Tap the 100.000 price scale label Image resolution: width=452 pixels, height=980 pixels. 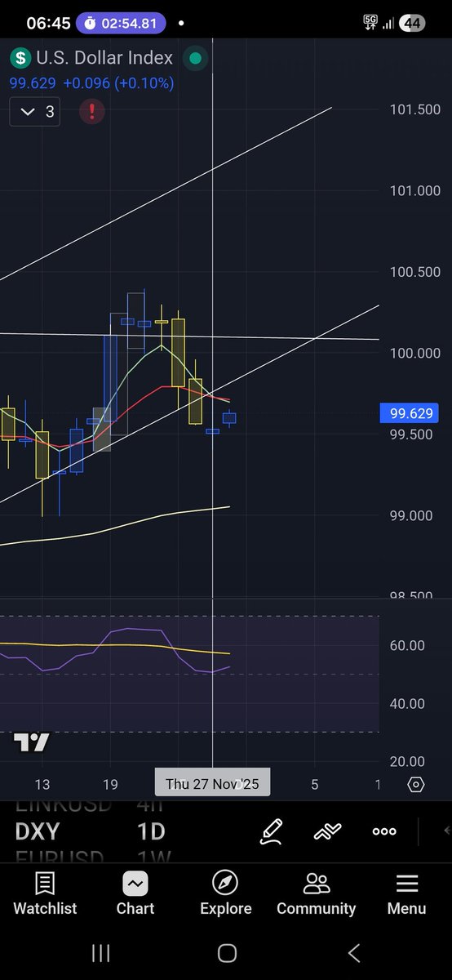(x=414, y=353)
